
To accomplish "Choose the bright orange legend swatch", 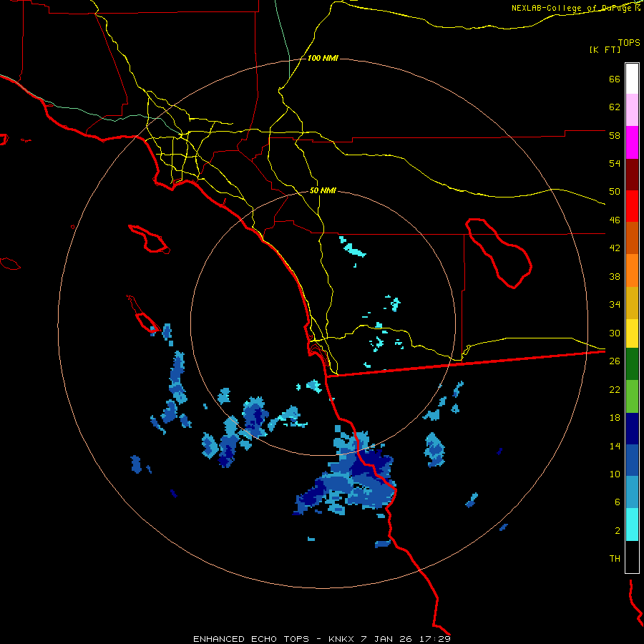I will (x=632, y=270).
